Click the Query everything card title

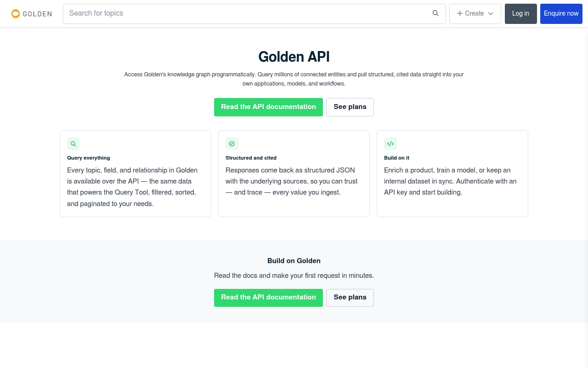[x=89, y=158]
